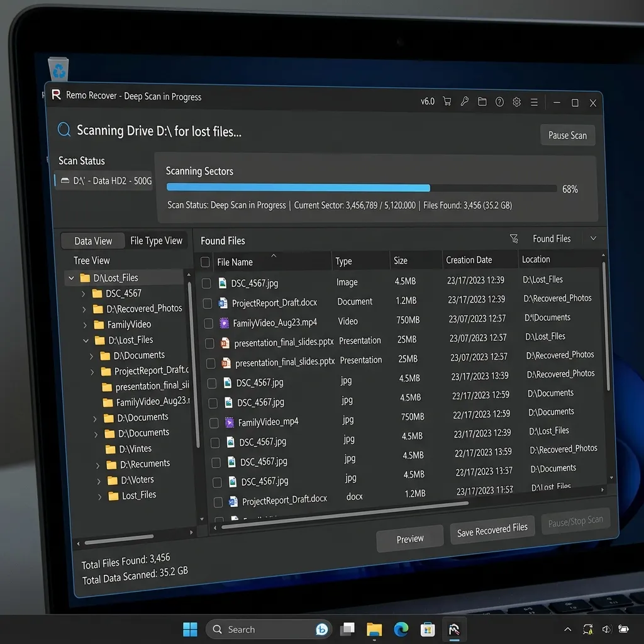This screenshot has height=644, width=644.
Task: Open the help question mark icon
Action: [499, 102]
